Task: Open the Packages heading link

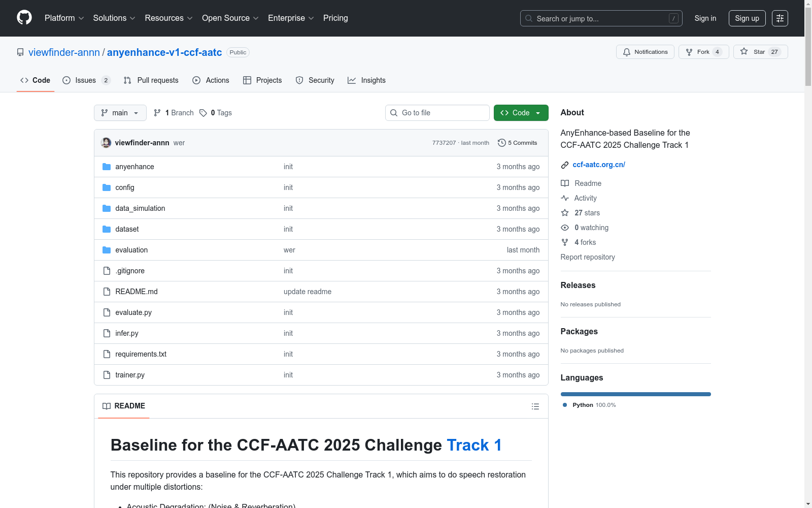Action: (x=579, y=331)
